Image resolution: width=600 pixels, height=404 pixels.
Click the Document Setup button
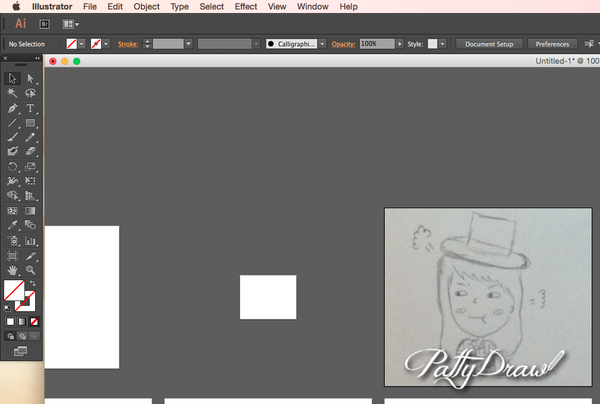[x=489, y=44]
